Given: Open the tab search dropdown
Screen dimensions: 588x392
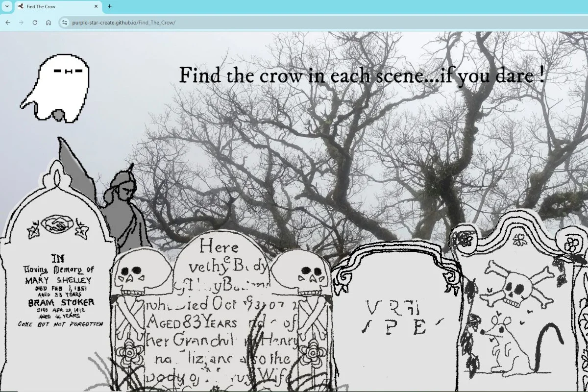Looking at the screenshot, I should pyautogui.click(x=7, y=6).
